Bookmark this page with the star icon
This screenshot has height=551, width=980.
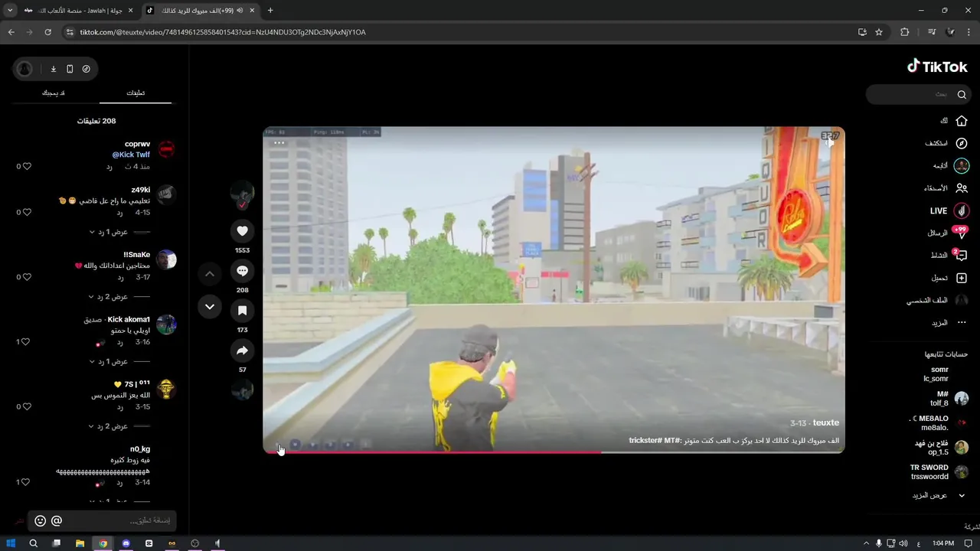coord(879,32)
